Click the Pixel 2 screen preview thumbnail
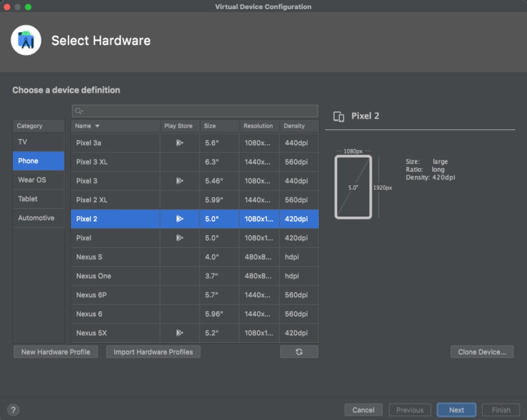Viewport: 527px width, 420px height. (353, 187)
